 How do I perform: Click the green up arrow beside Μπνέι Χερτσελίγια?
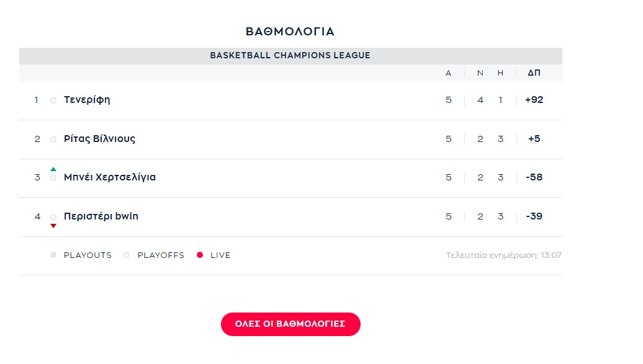pyautogui.click(x=53, y=169)
